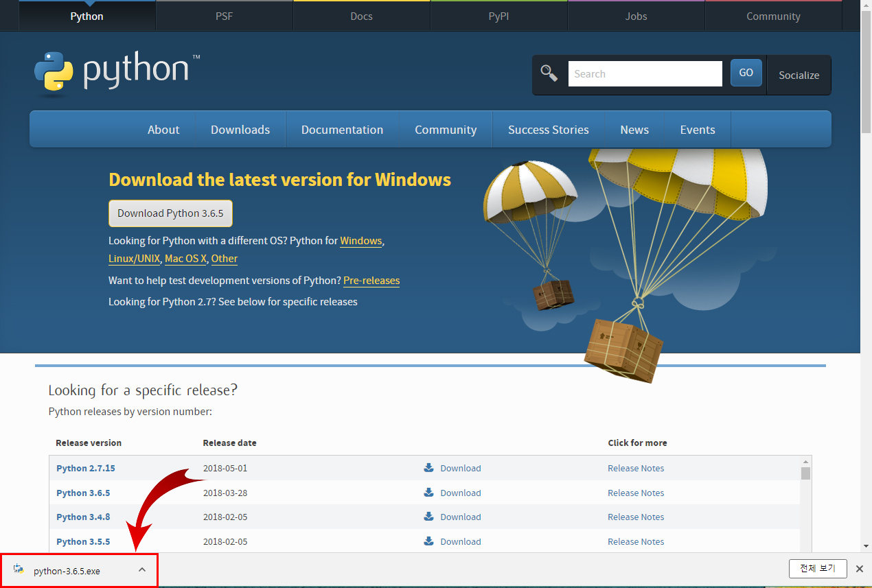872x588 pixels.
Task: Switch to the PSF top tab
Action: pos(225,16)
